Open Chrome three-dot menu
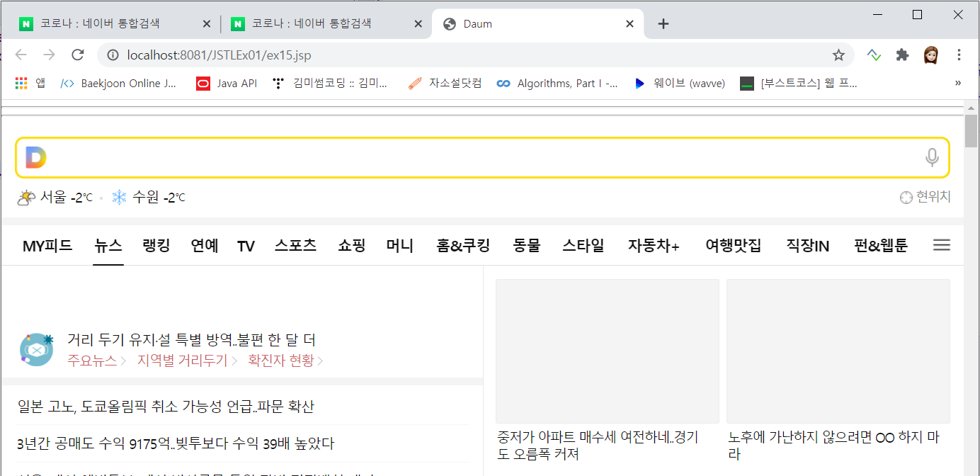This screenshot has width=980, height=476. 959,55
